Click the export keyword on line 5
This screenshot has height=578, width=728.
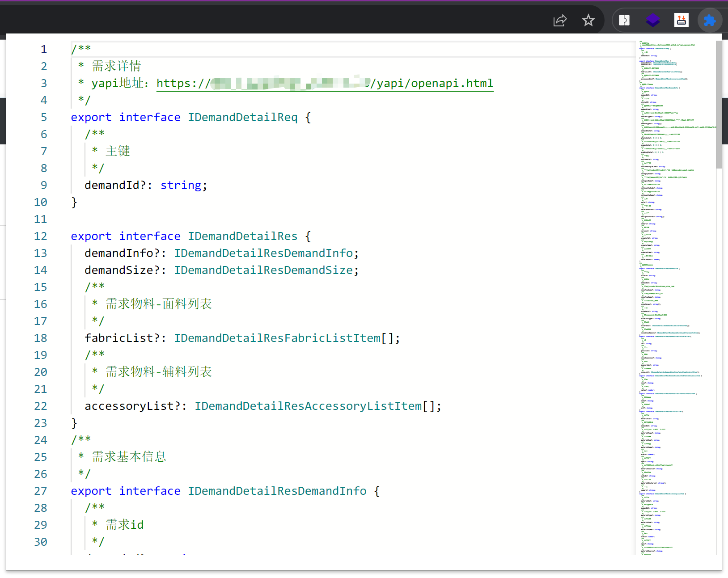(91, 117)
